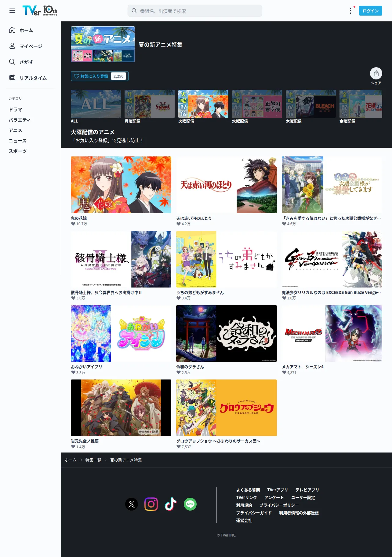Open the TikTok icon in footer
392x557 pixels.
[x=171, y=504]
